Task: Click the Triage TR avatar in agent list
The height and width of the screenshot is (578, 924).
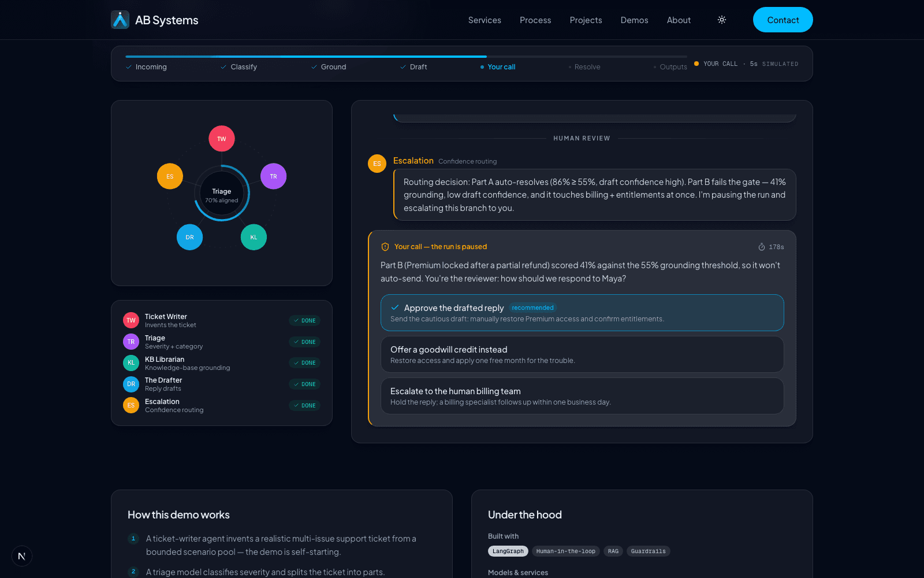Action: click(131, 342)
